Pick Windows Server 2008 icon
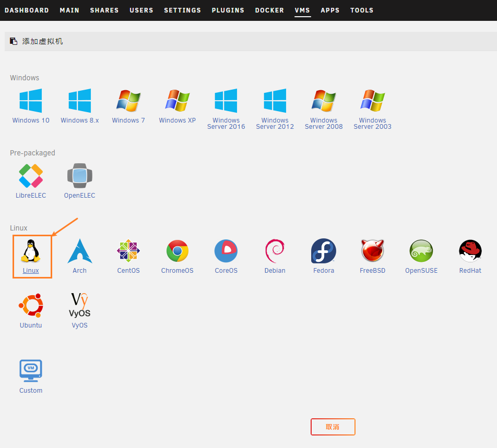The height and width of the screenshot is (448, 497). coord(324,101)
